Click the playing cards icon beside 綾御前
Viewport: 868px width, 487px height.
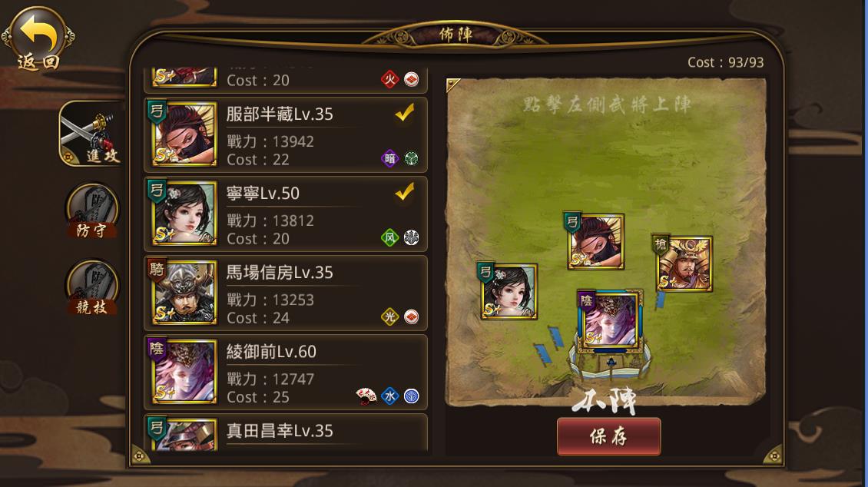(x=366, y=396)
